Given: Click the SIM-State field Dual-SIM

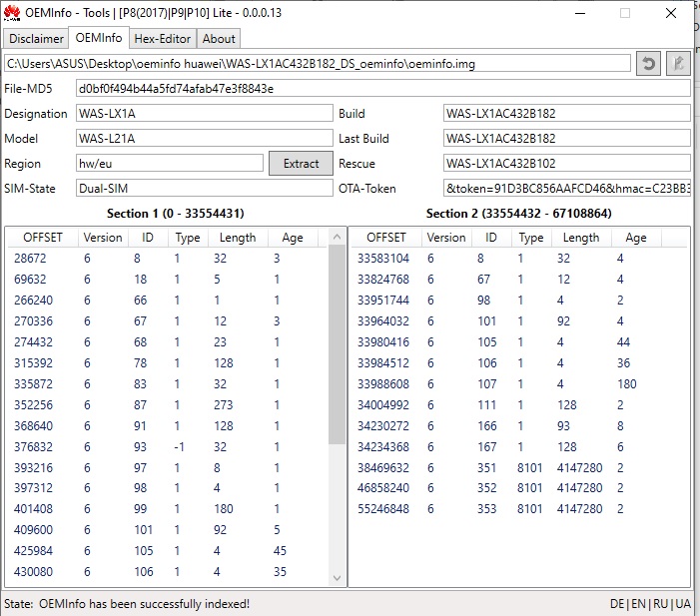Looking at the screenshot, I should 205,189.
